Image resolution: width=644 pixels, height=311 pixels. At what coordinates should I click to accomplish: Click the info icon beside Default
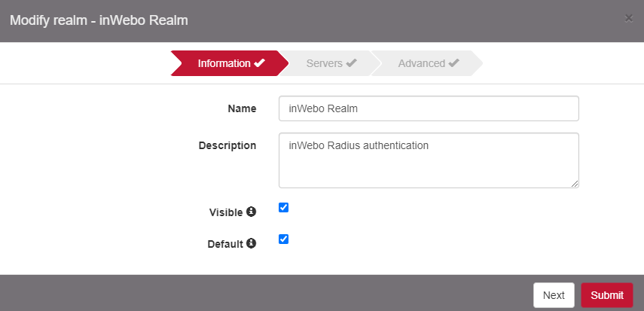click(252, 244)
